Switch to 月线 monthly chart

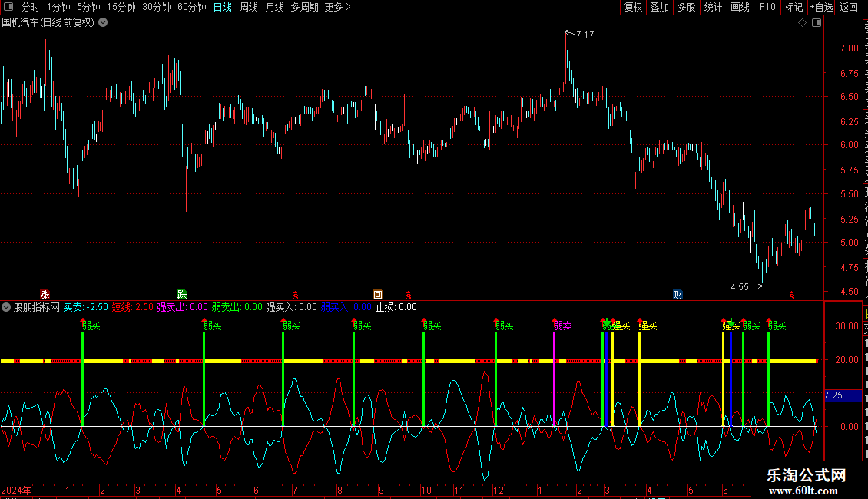tap(274, 7)
